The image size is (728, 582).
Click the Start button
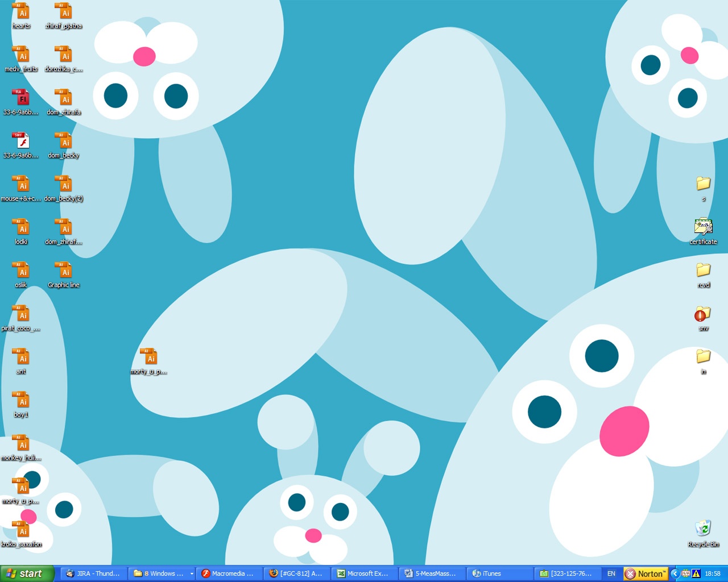[27, 574]
